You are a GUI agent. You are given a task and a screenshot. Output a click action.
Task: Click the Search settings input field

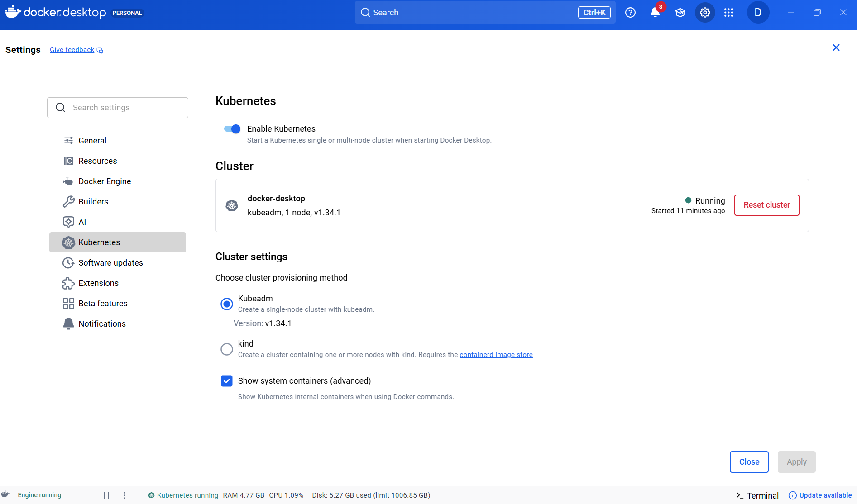pos(118,108)
